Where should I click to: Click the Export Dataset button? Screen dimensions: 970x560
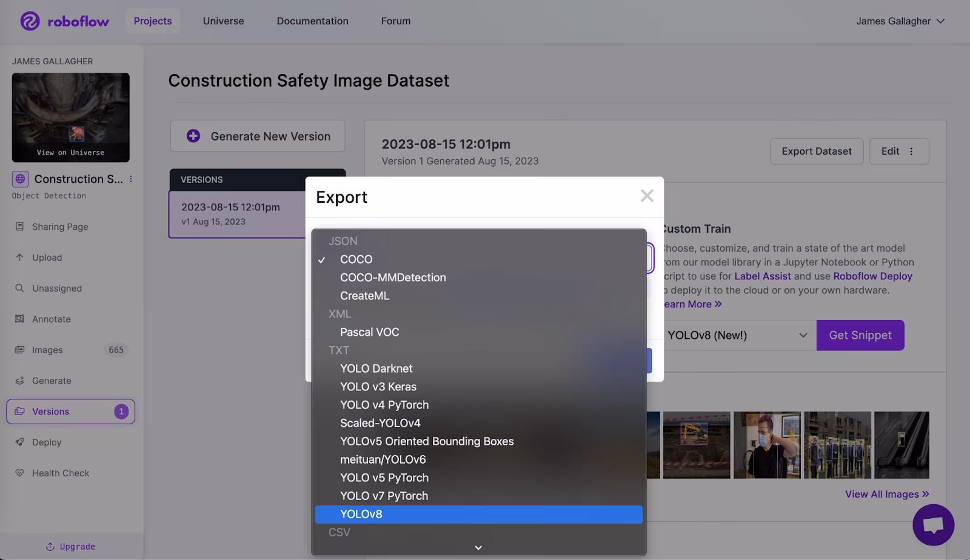(817, 152)
